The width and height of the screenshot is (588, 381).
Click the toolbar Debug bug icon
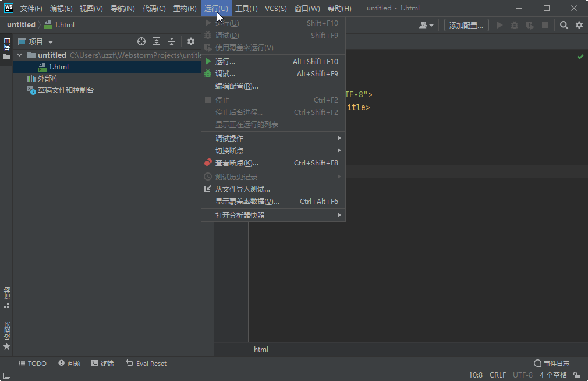click(x=515, y=25)
